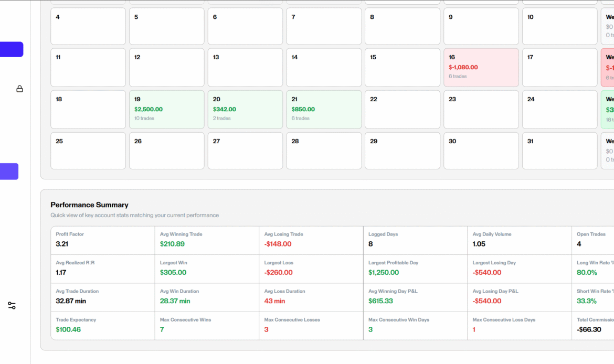Select calendar day 25 cell
614x364 pixels.
(88, 151)
